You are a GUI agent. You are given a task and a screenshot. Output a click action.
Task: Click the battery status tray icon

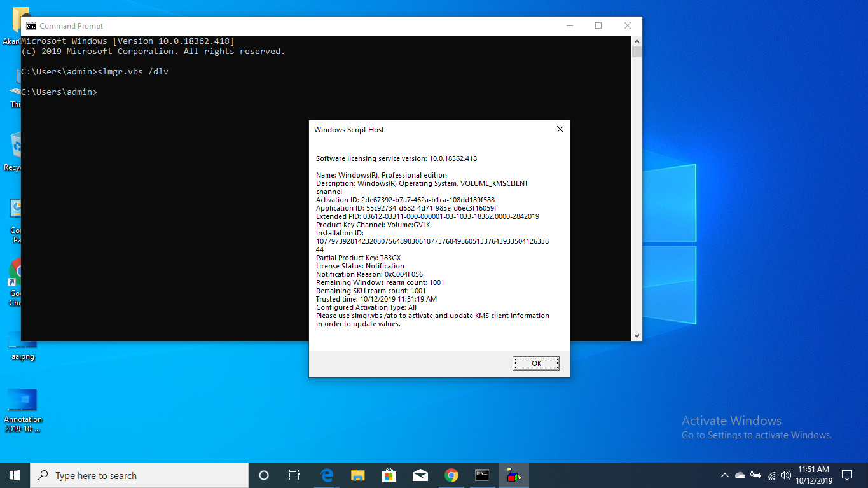coord(755,475)
